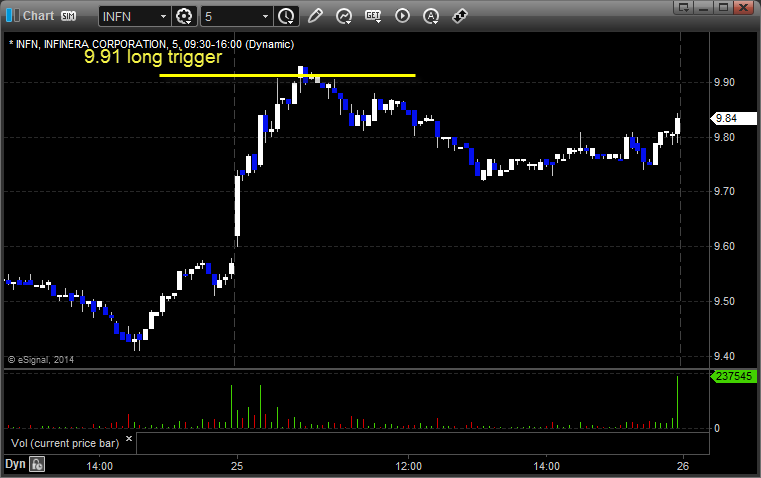The height and width of the screenshot is (478, 761).
Task: Click the SIM mode badge
Action: coord(68,16)
